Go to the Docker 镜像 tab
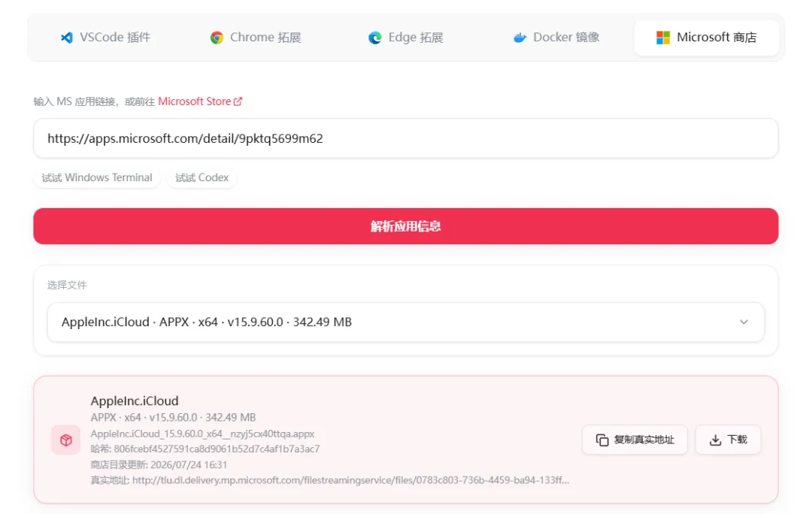Image resolution: width=812 pixels, height=514 pixels. coord(556,38)
